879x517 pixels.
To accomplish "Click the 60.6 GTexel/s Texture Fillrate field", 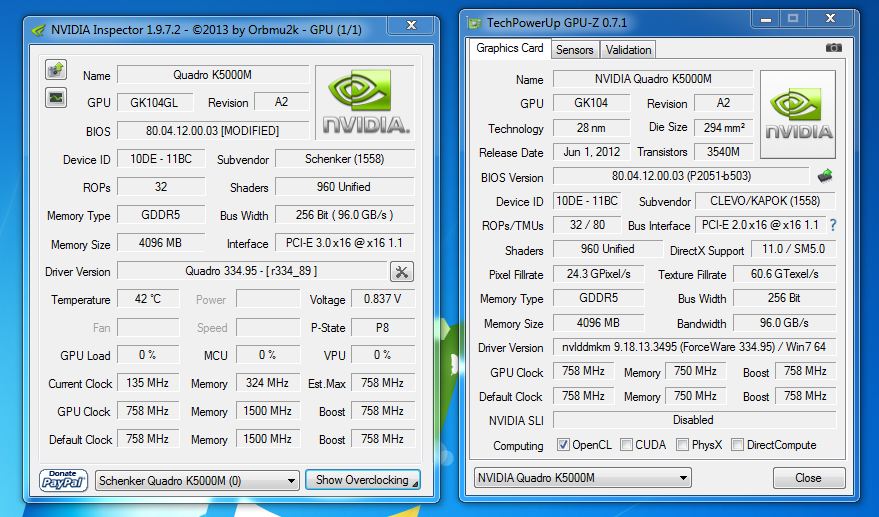I will [784, 274].
